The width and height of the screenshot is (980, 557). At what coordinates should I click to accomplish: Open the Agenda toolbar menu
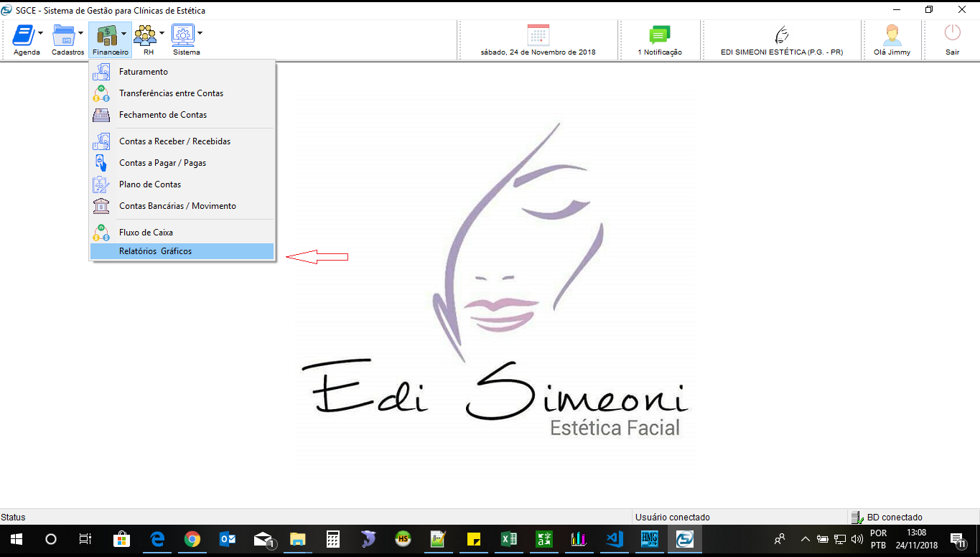pos(27,39)
